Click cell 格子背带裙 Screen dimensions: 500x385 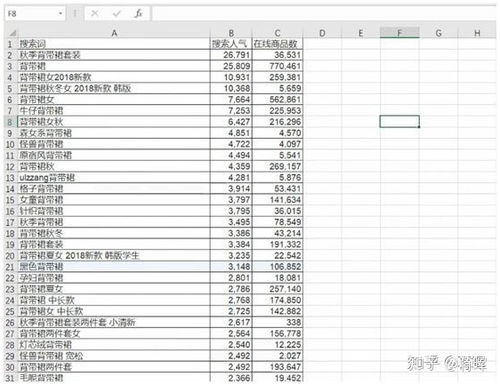114,189
